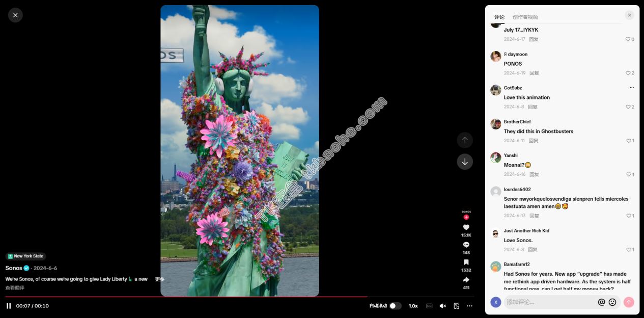Like the Sonos video with the heart icon
Screen dimensions: 644x318
(x=466, y=227)
